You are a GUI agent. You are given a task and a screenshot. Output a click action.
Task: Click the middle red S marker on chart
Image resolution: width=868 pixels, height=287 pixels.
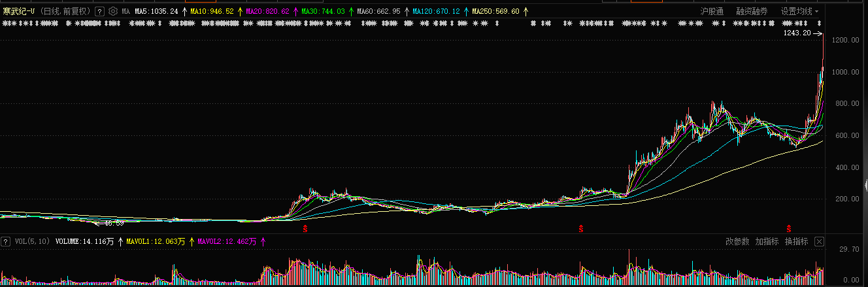pos(580,229)
